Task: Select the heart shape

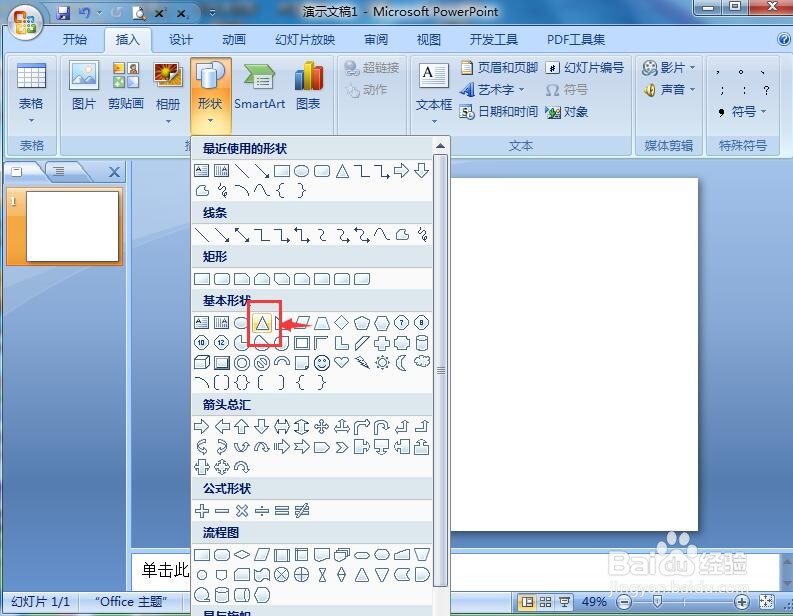Action: (341, 362)
